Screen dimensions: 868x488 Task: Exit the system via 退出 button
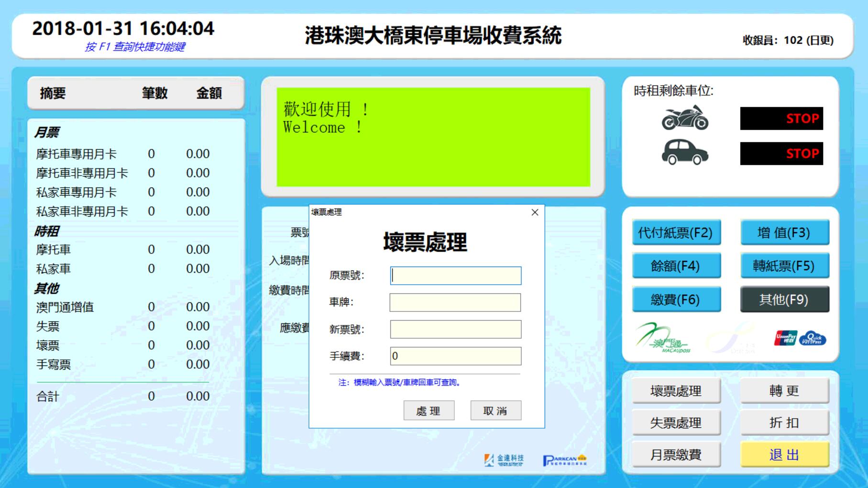point(784,455)
